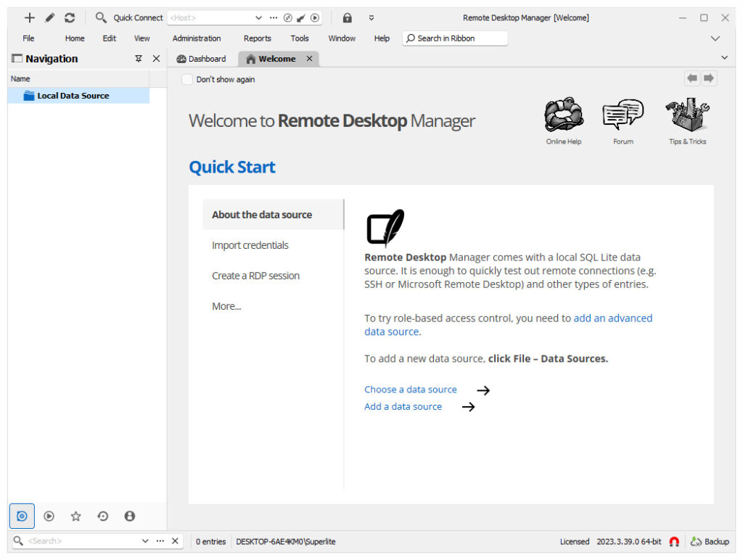Screen dimensions: 743x560
Task: Expand the bottom search dropdown arrow
Action: [145, 541]
